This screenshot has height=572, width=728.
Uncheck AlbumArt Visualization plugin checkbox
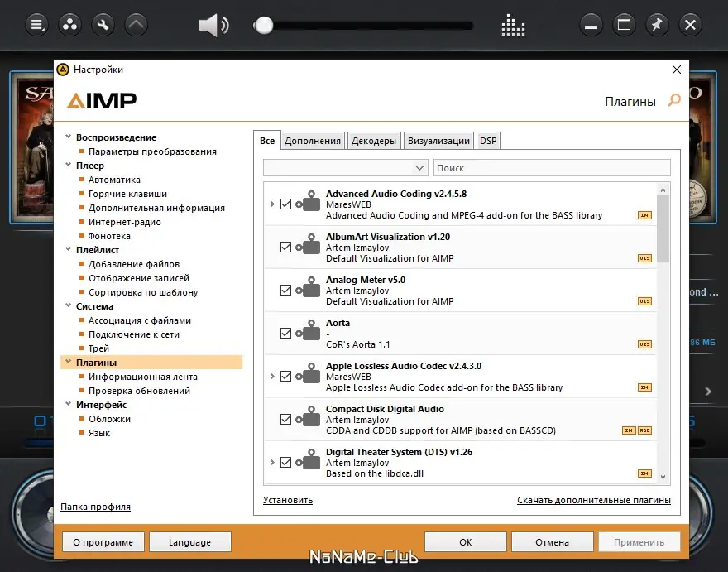(285, 248)
